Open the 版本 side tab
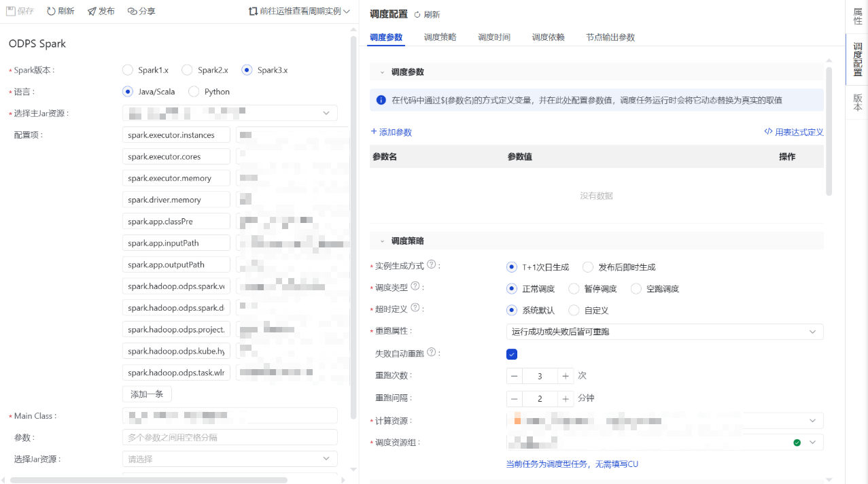 coord(857,102)
